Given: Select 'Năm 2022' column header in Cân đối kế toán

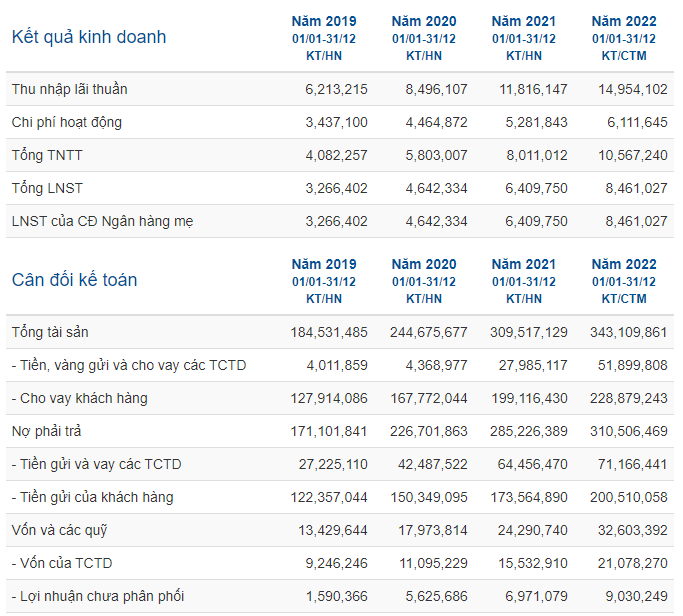Looking at the screenshot, I should (x=624, y=264).
